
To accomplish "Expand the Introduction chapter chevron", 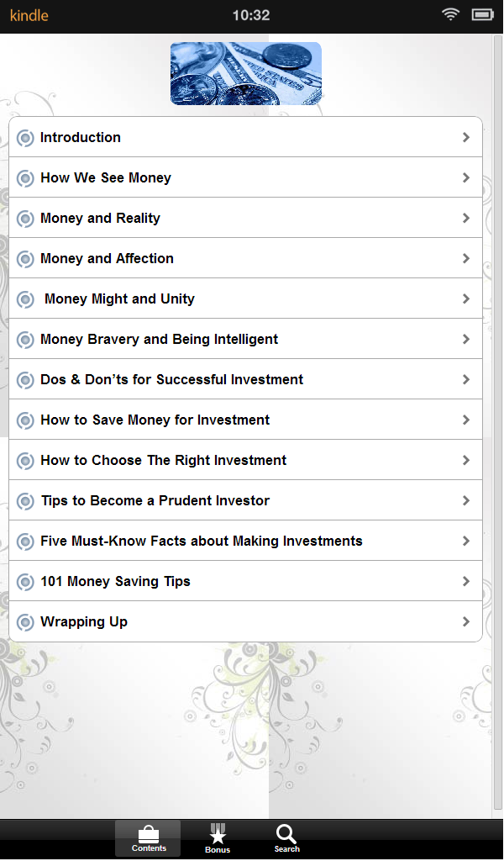I will pyautogui.click(x=466, y=137).
